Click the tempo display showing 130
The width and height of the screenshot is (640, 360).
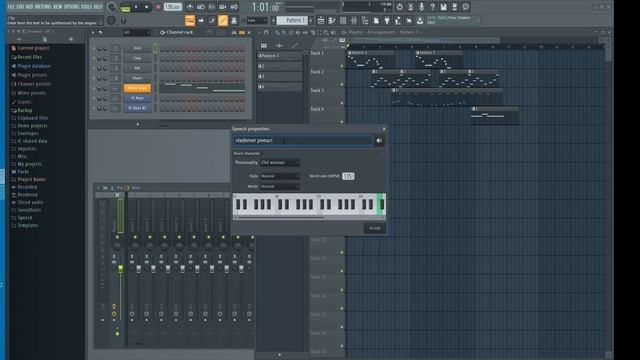pyautogui.click(x=173, y=7)
